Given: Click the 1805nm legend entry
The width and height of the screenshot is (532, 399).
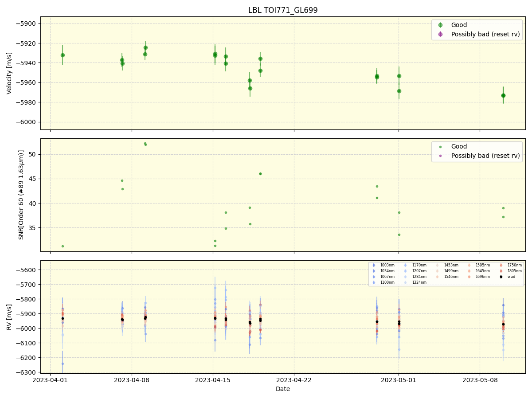Looking at the screenshot, I should (515, 271).
